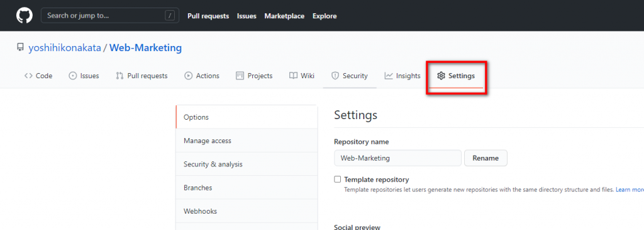The width and height of the screenshot is (644, 230).
Task: Click the Security shield icon
Action: tap(335, 76)
